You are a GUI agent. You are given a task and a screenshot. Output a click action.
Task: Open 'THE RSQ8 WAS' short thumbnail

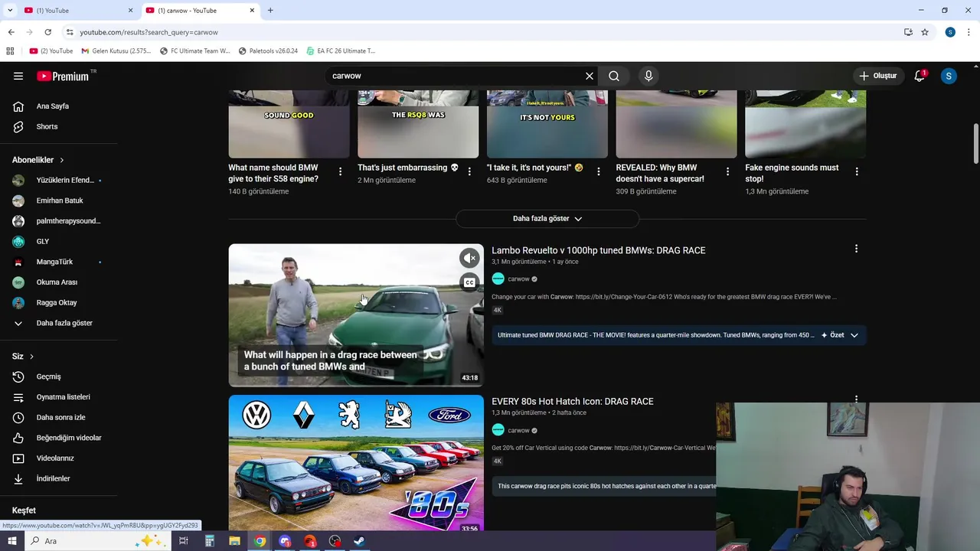coord(418,124)
